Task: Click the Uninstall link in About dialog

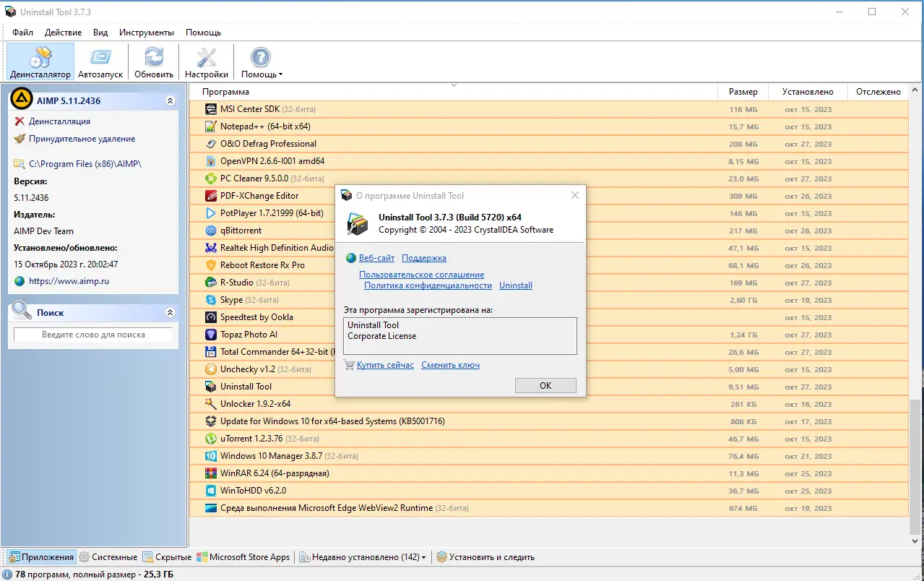Action: 516,285
